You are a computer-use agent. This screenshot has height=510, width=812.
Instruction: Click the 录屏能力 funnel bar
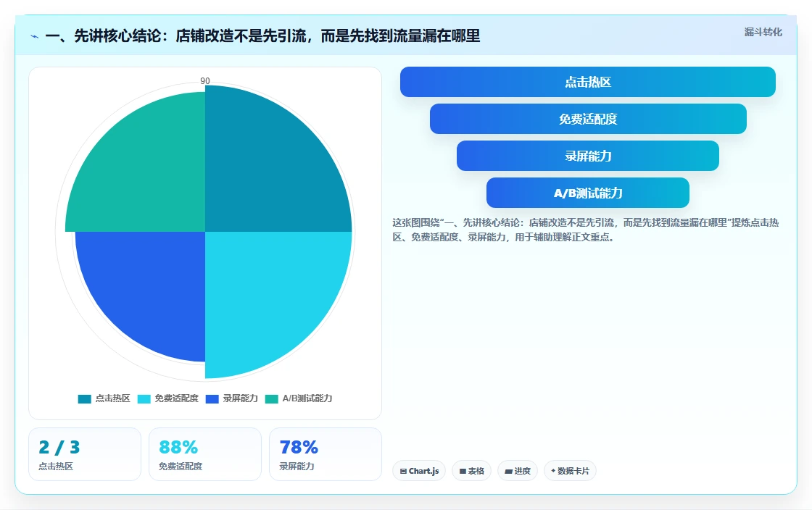coord(588,156)
